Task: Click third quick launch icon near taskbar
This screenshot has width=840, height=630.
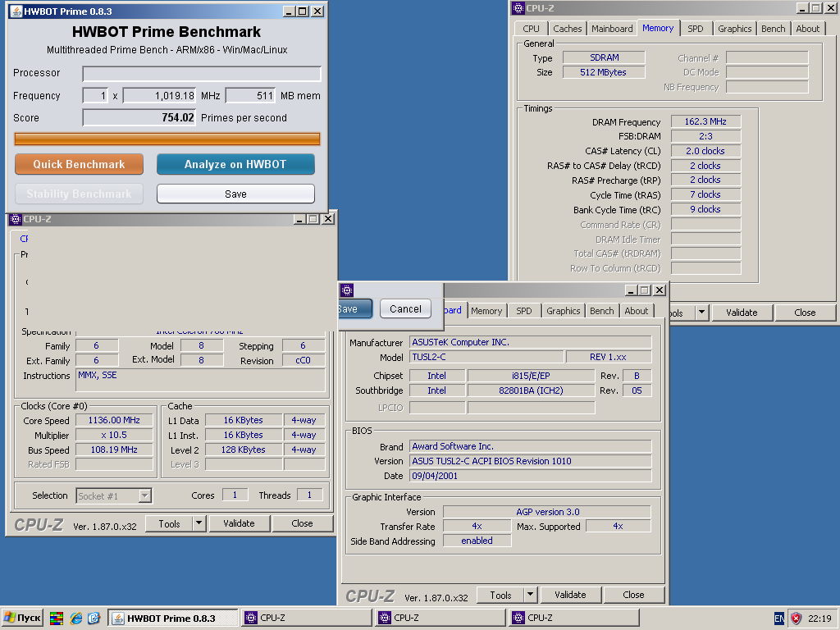Action: [94, 619]
